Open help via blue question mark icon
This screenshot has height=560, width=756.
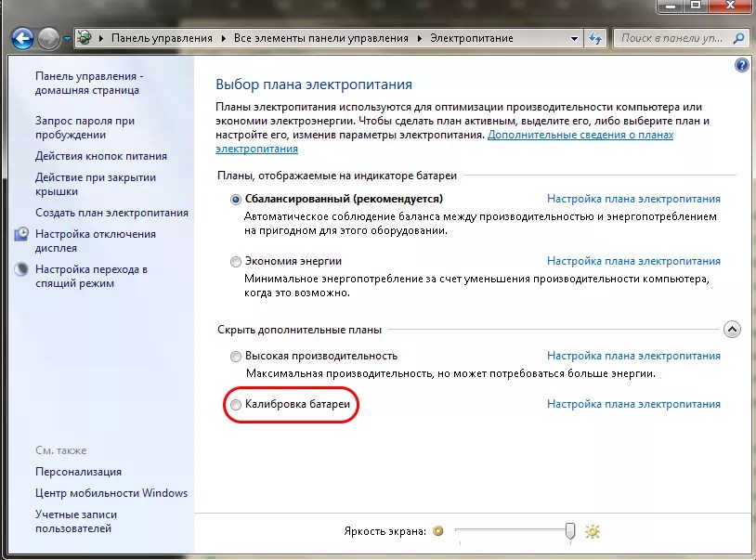741,66
